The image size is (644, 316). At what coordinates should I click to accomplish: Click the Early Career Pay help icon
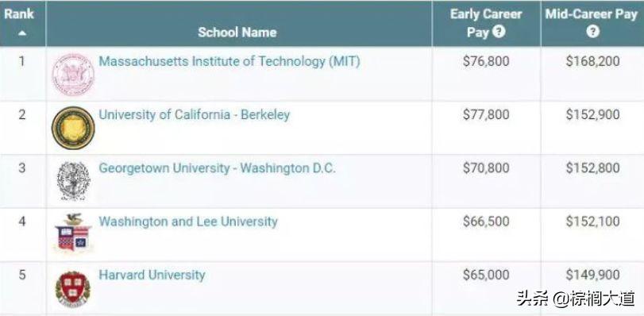(499, 32)
